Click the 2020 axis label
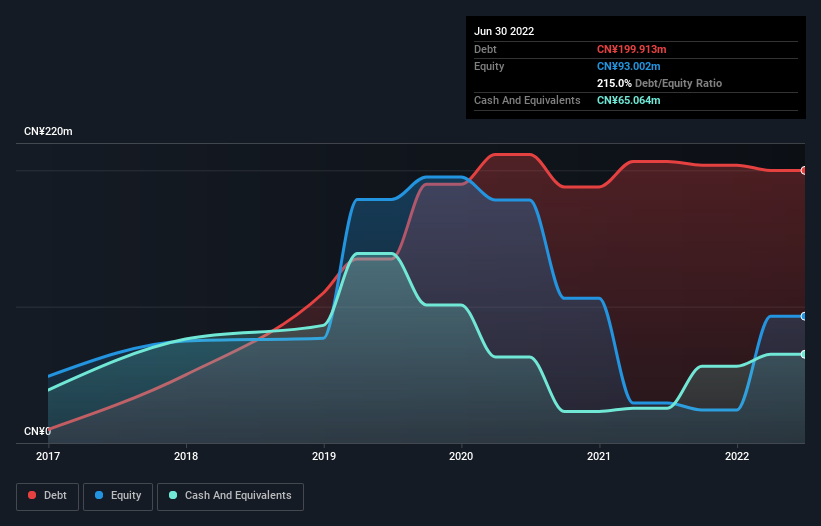 click(461, 456)
